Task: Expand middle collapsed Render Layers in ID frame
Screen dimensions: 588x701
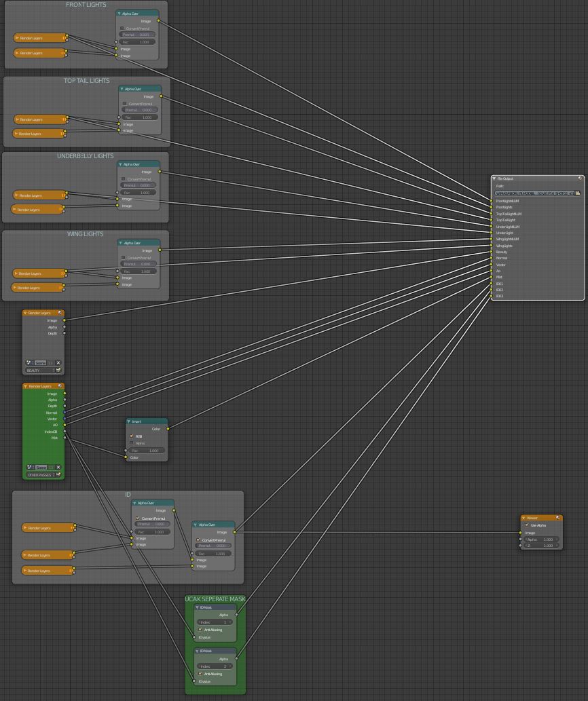Action: 24,555
